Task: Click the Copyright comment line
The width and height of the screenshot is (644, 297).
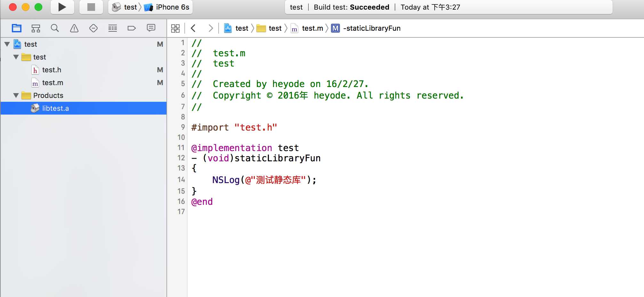Action: [x=327, y=95]
